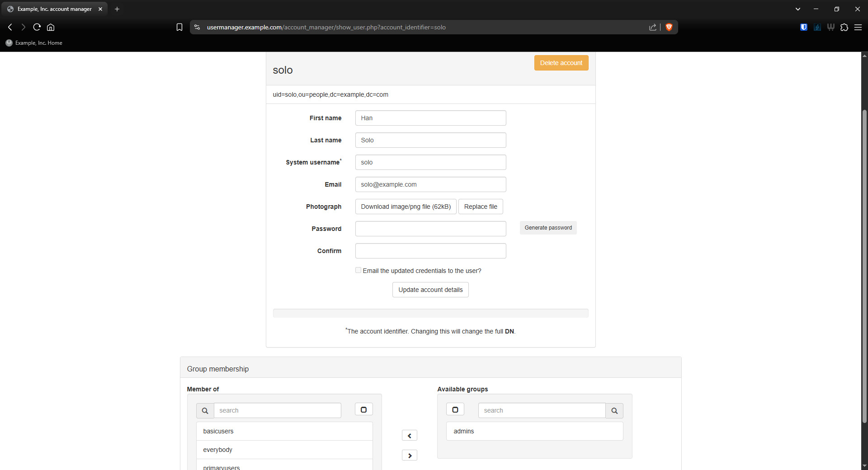The image size is (868, 470).
Task: Click the Generate password button
Action: click(x=548, y=228)
